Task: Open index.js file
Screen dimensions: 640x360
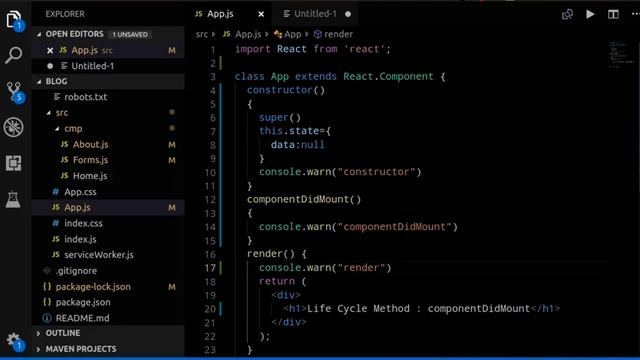Action: point(80,239)
